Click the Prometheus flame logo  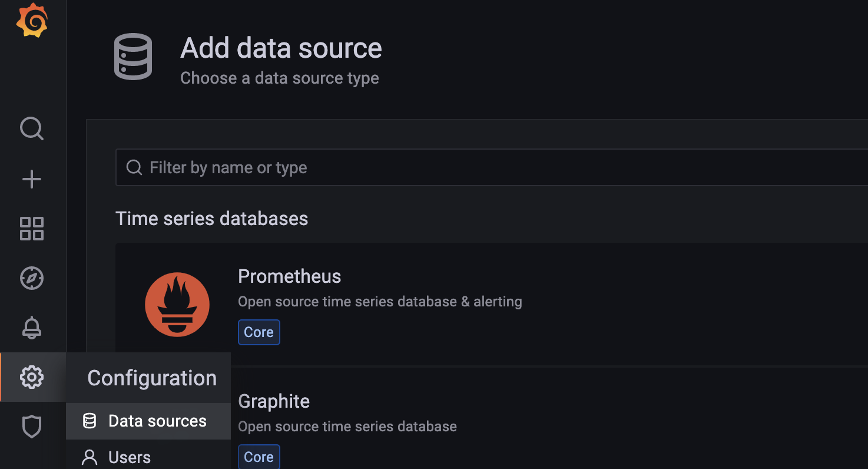(177, 305)
